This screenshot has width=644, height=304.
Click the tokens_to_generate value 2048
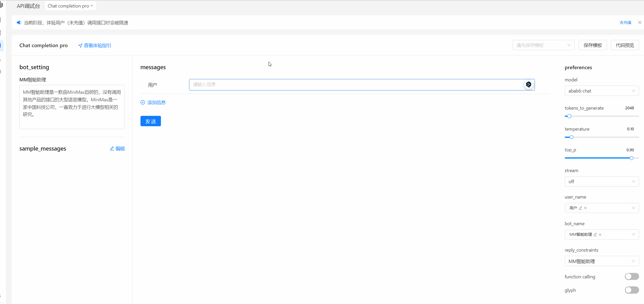coord(630,108)
